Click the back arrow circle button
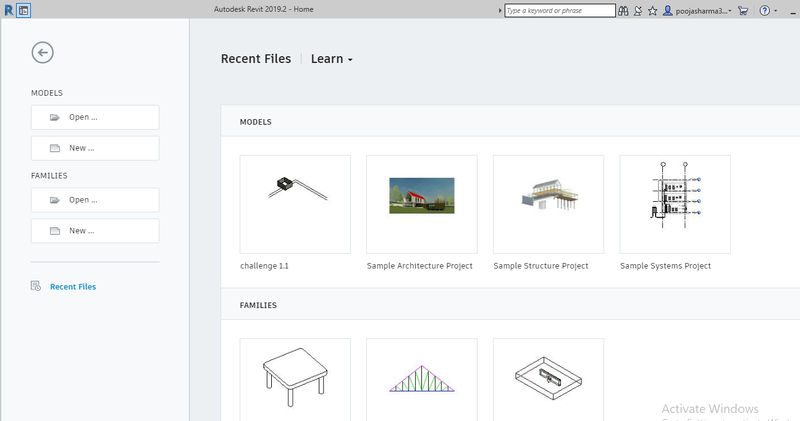This screenshot has width=800, height=421. pyautogui.click(x=42, y=53)
